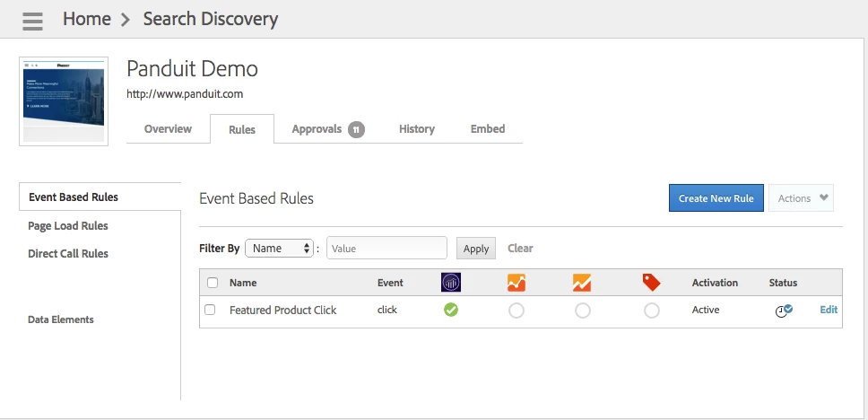Viewport: 868px width, 420px height.
Task: Click the red tag column icon
Action: 651,283
